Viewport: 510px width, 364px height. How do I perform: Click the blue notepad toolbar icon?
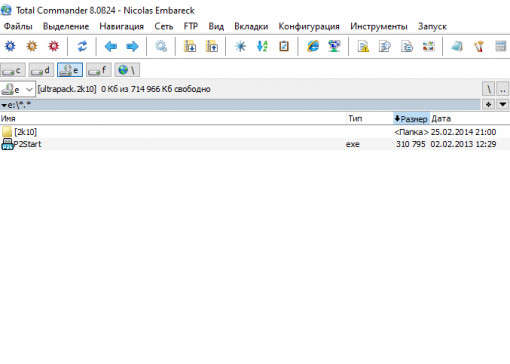[x=457, y=46]
